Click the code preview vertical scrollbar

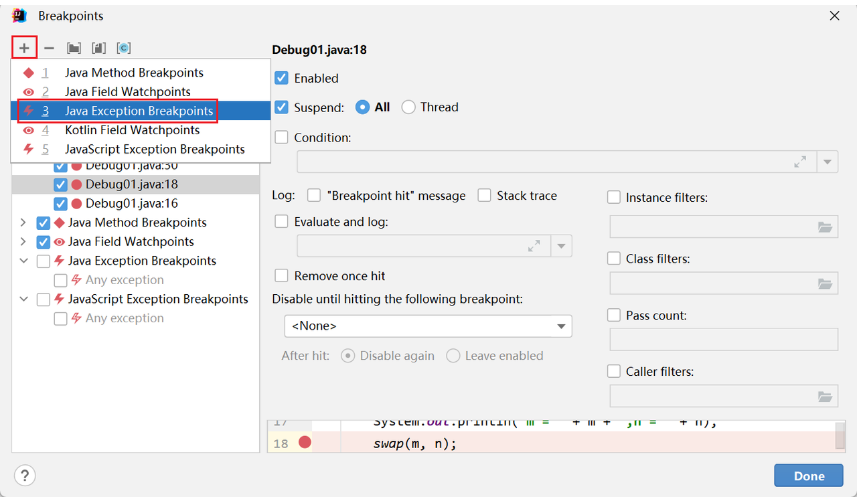tap(840, 436)
